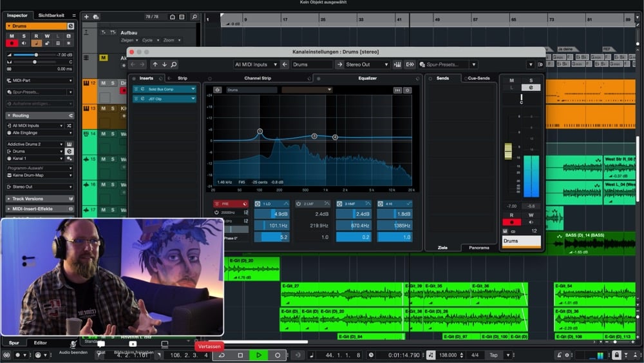The height and width of the screenshot is (363, 644).
Task: Click EQ band 1 node on curve
Action: point(260,132)
